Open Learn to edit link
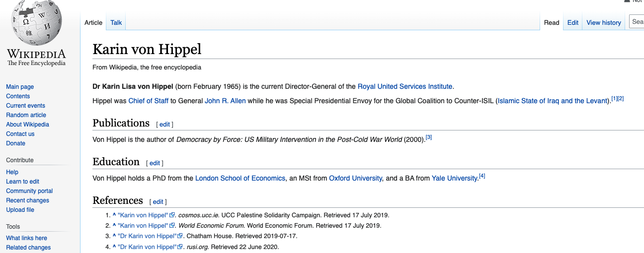The height and width of the screenshot is (253, 644). [22, 182]
